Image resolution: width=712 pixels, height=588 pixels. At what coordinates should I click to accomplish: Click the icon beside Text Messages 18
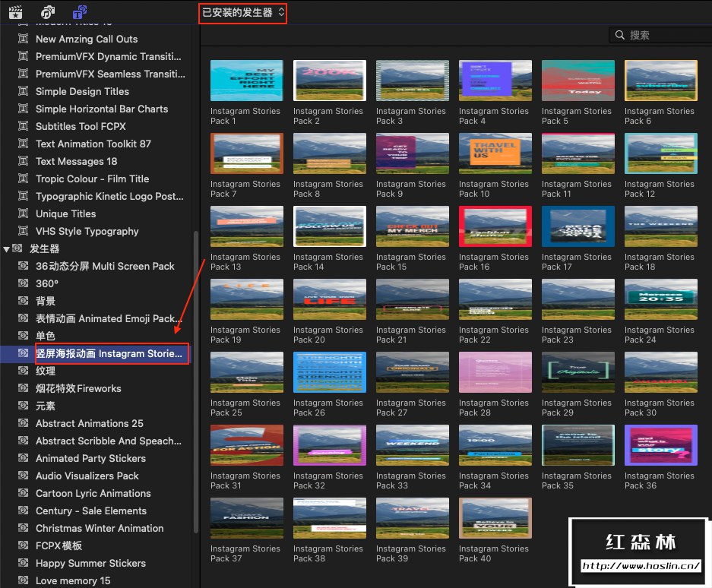tap(23, 161)
